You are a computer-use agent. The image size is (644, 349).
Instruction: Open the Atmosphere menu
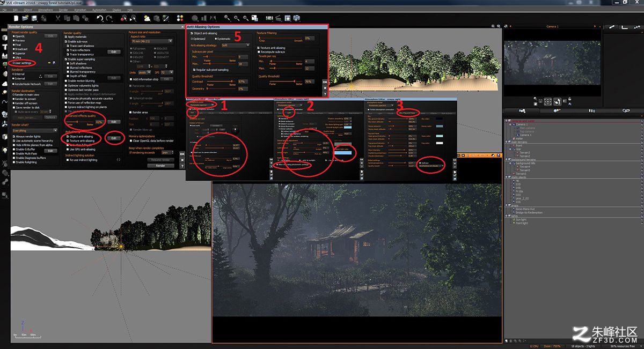(46, 10)
